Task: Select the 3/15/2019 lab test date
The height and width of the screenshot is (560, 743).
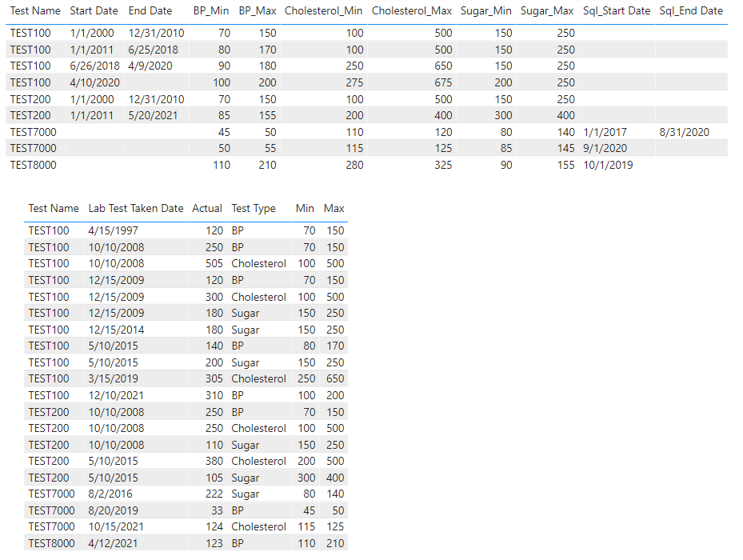Action: [114, 379]
